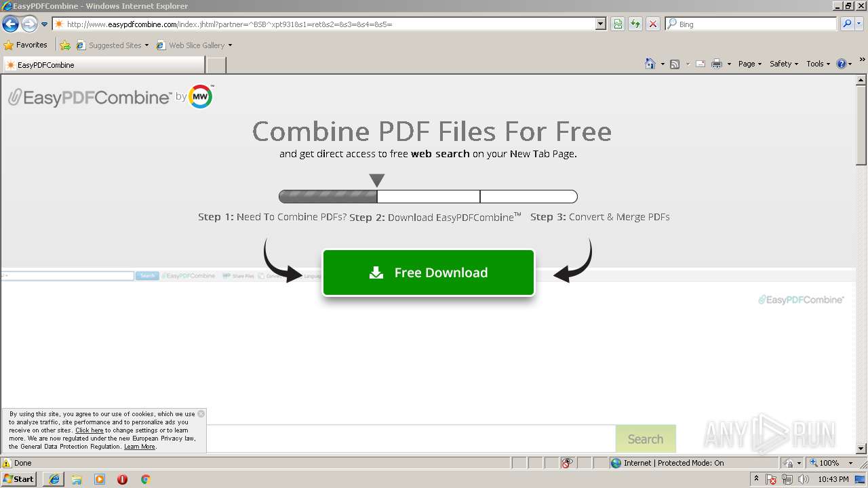Image resolution: width=868 pixels, height=488 pixels.
Task: Open the Chrome taskbar icon
Action: (x=145, y=479)
